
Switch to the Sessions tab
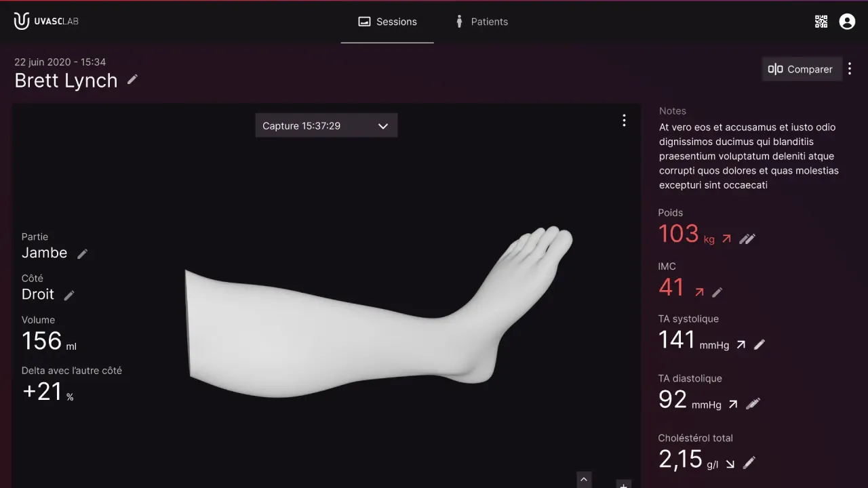[387, 22]
